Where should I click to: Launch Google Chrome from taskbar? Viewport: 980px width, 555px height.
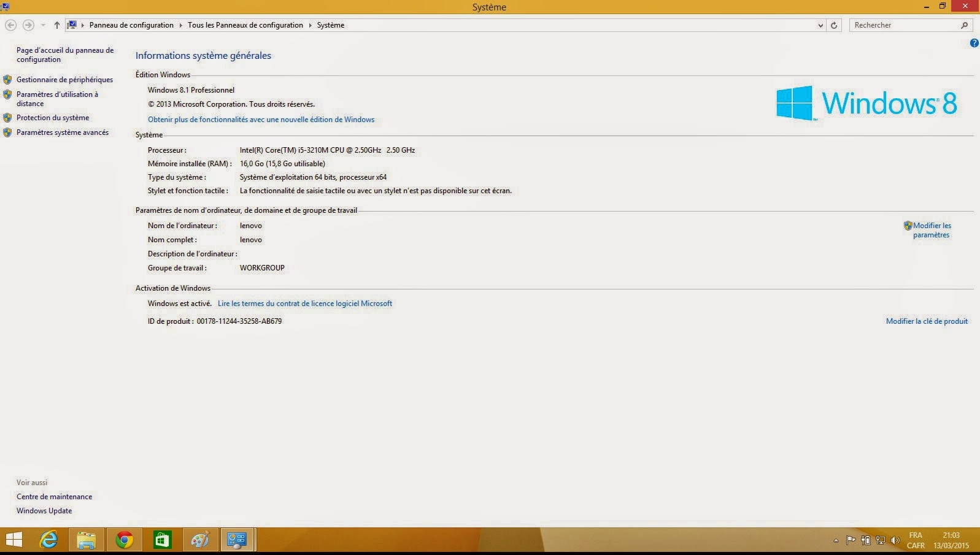tap(124, 540)
